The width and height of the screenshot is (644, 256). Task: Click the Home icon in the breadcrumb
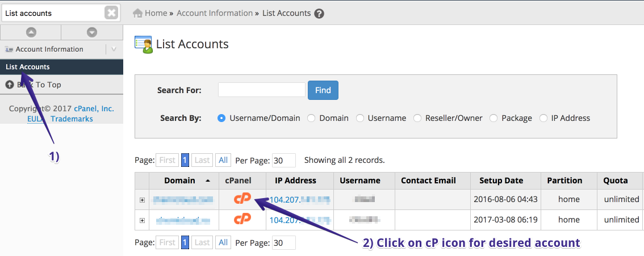coord(137,13)
